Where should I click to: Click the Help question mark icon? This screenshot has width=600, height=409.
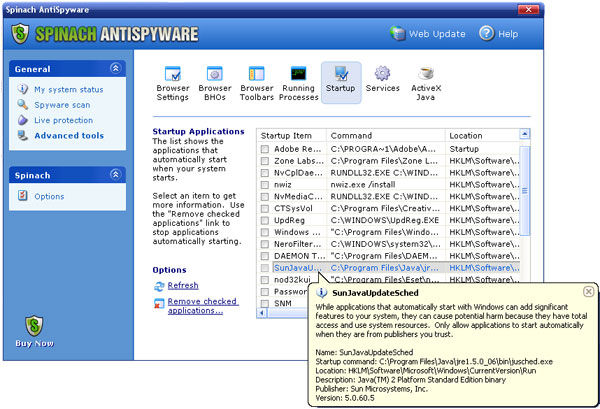click(x=487, y=33)
